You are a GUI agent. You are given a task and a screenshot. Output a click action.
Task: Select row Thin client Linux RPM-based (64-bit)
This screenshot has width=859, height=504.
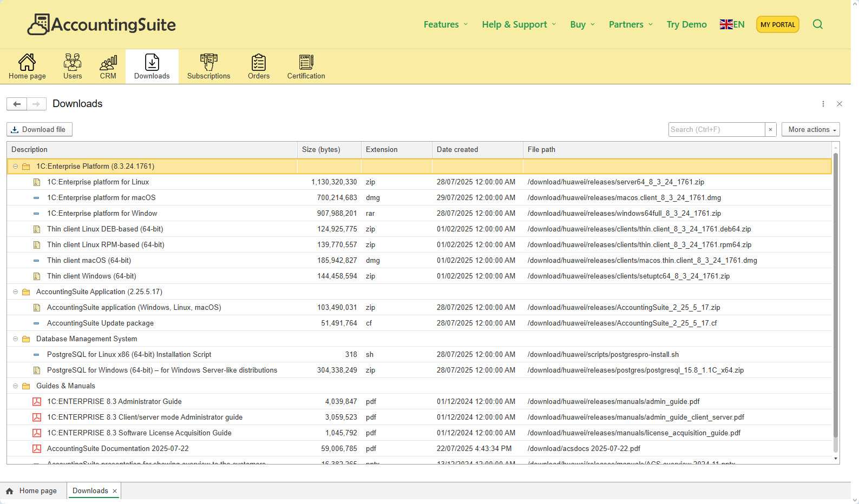[419, 245]
